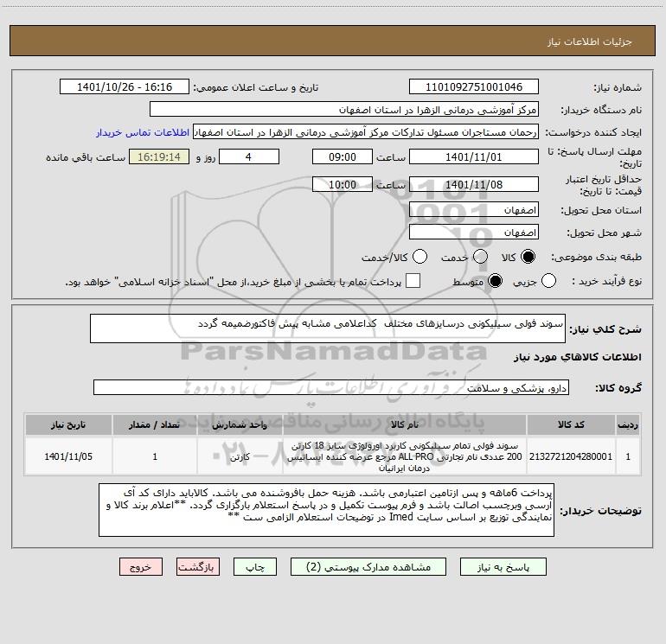Click the need number field 1101092751001046
The image size is (666, 644).
[x=474, y=86]
